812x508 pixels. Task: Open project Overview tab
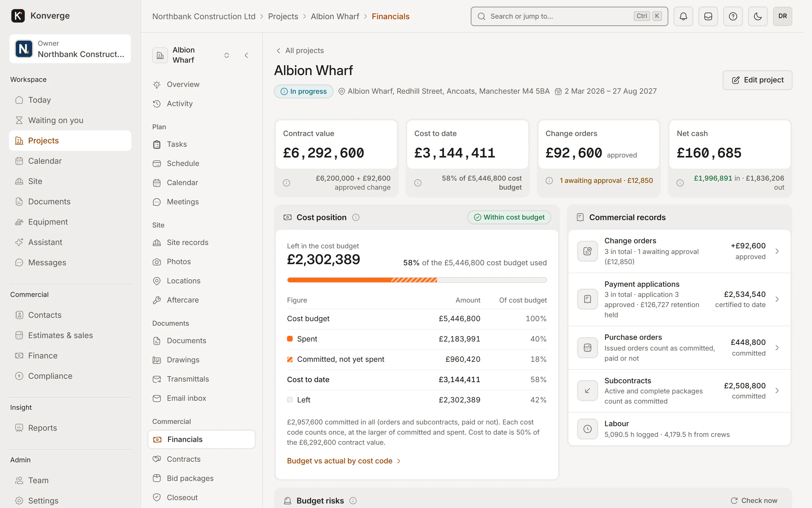point(201,84)
